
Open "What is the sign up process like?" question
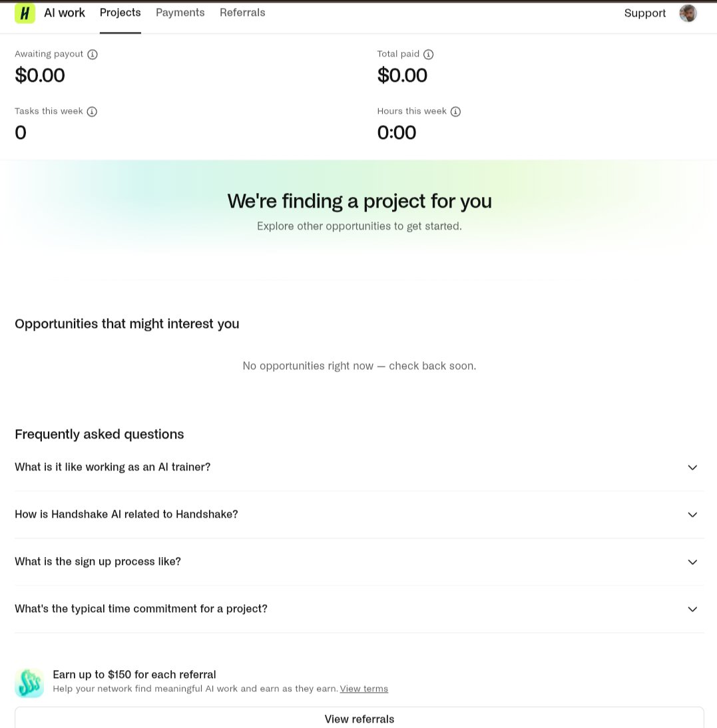[98, 562]
